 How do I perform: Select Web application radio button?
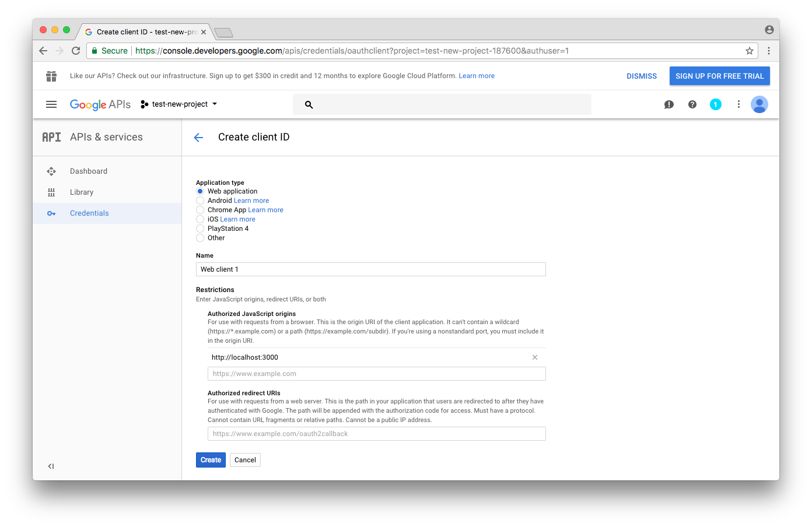[200, 191]
